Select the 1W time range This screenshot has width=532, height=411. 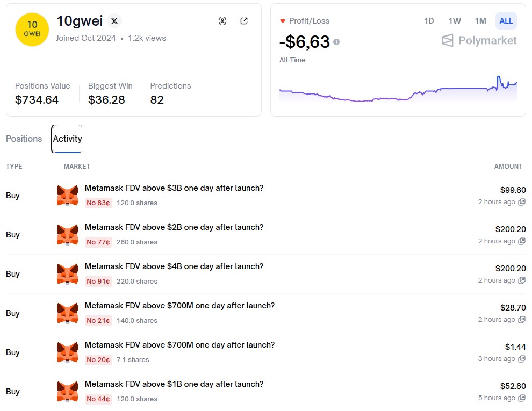pyautogui.click(x=455, y=21)
